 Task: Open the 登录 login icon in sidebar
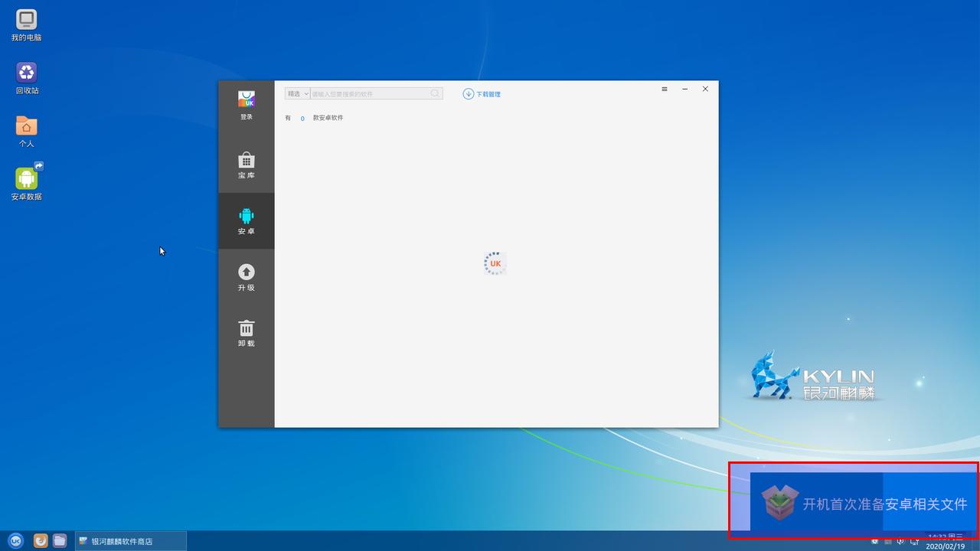coord(246,105)
